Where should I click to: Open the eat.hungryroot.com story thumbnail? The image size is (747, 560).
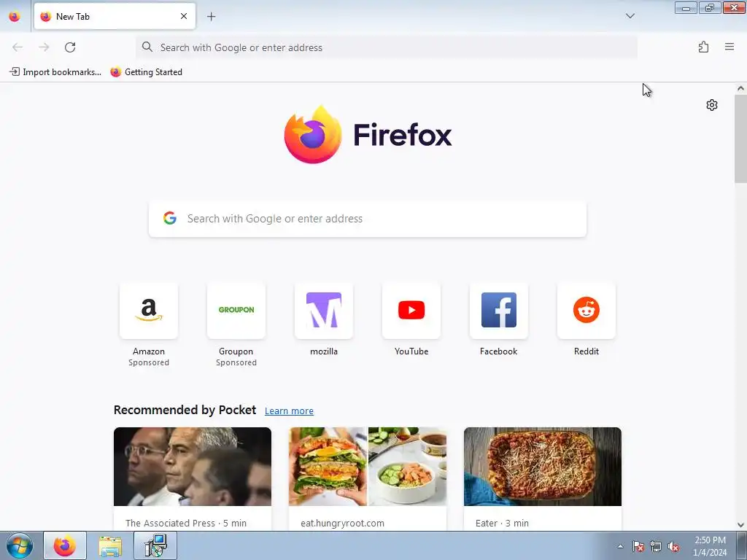[x=368, y=467]
